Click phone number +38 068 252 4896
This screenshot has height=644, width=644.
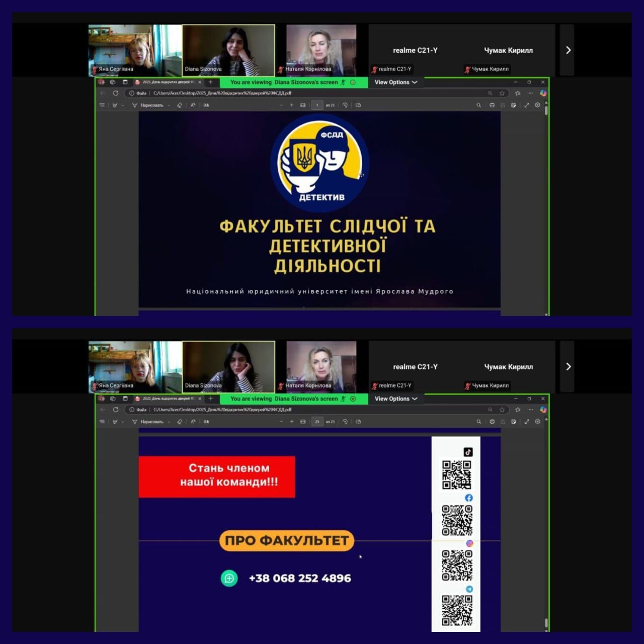point(300,578)
